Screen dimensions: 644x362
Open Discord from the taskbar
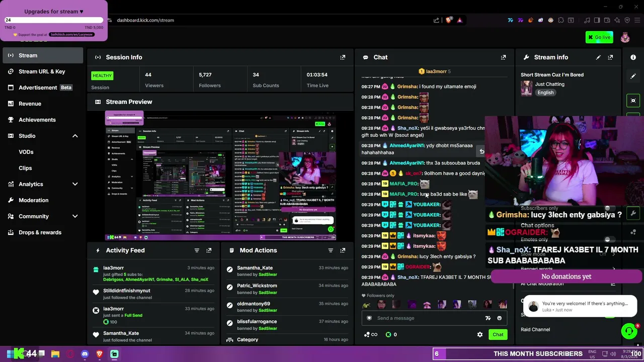click(x=85, y=354)
